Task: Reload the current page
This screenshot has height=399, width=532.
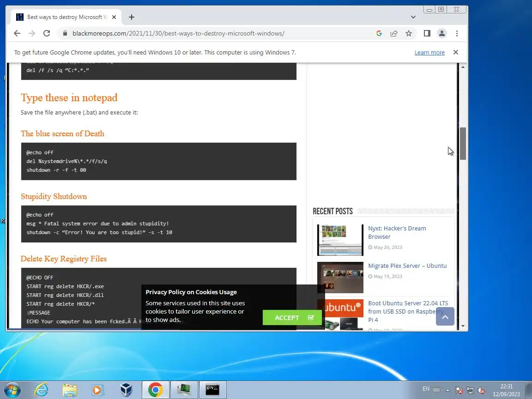Action: (47, 33)
